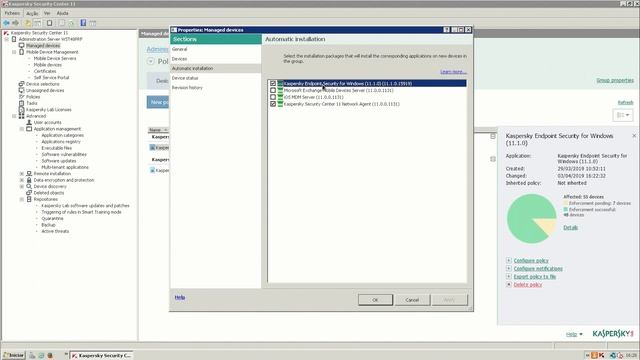Close the policy details side panel

tap(634, 136)
